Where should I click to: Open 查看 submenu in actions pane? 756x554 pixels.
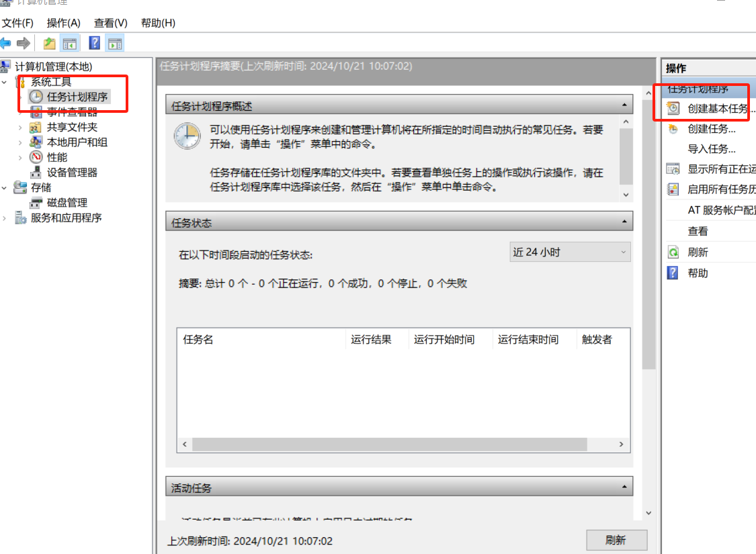point(698,231)
